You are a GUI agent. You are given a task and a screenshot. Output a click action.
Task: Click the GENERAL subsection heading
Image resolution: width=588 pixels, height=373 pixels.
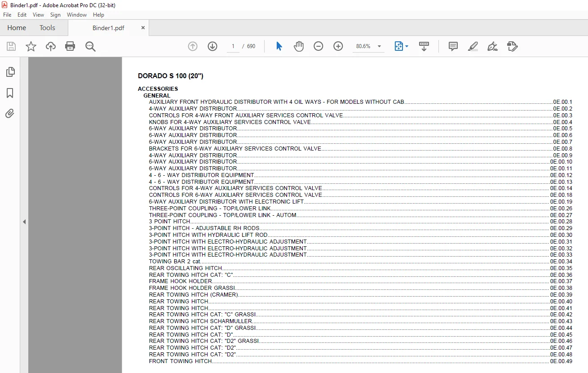(x=157, y=96)
